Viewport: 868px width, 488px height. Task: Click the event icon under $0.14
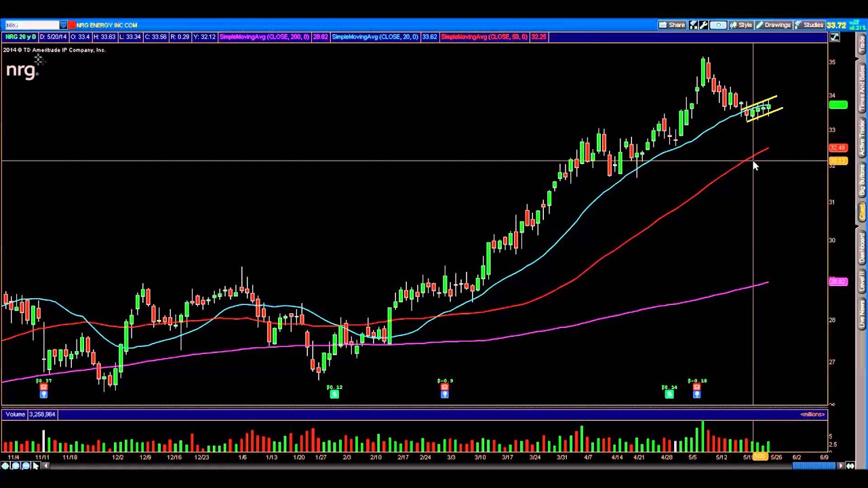click(669, 394)
